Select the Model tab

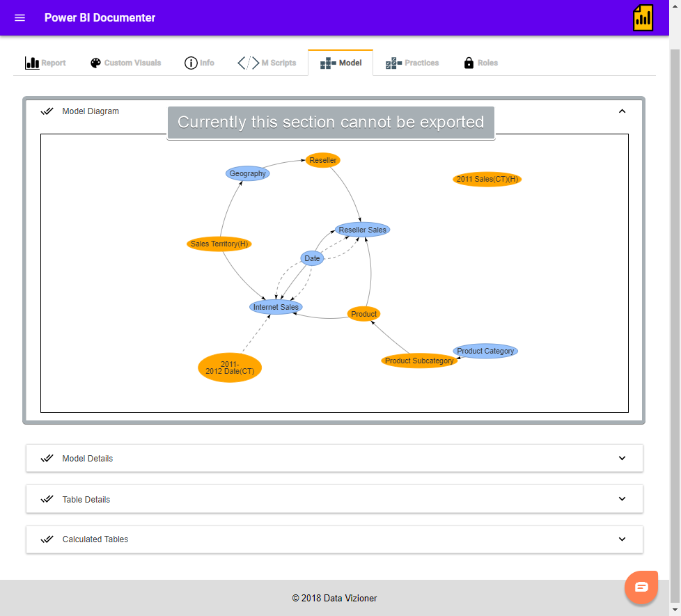coord(340,63)
